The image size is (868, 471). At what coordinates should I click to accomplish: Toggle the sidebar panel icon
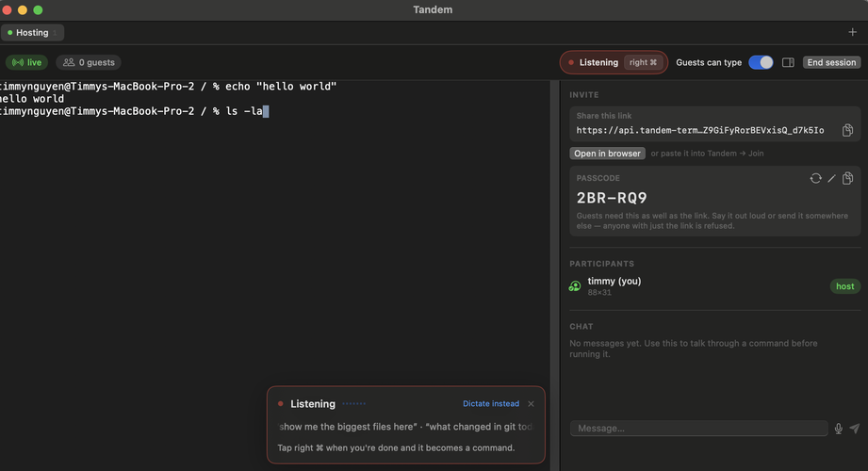click(x=788, y=62)
